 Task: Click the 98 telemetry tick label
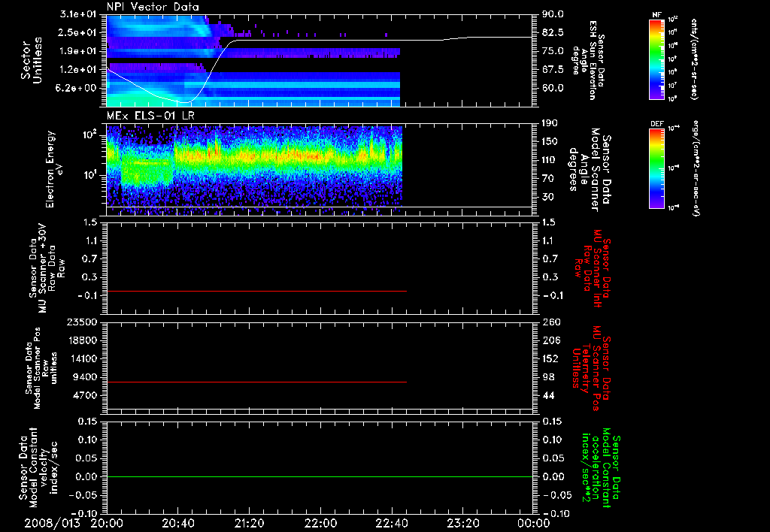coord(547,377)
